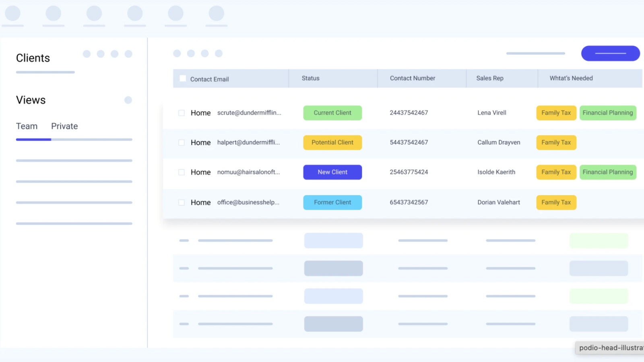Click the Financial Planning tag in Lena Virell row
The image size is (644, 362).
coord(608,113)
